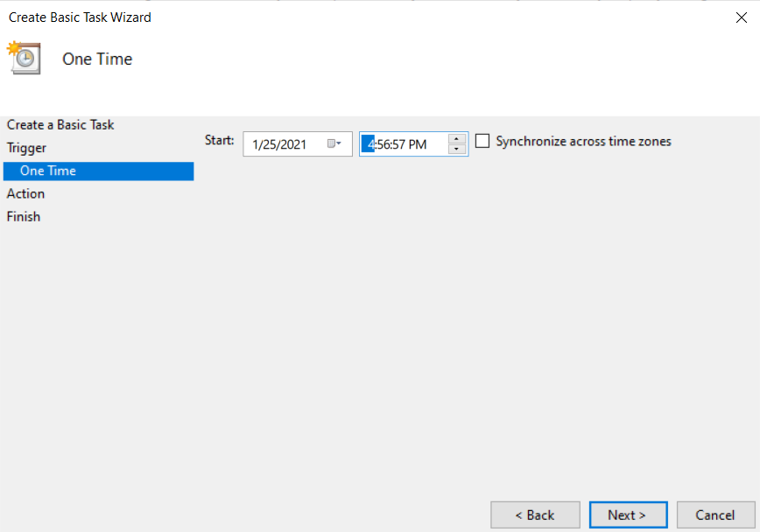Decrease time with the down spinner arrow

(456, 150)
